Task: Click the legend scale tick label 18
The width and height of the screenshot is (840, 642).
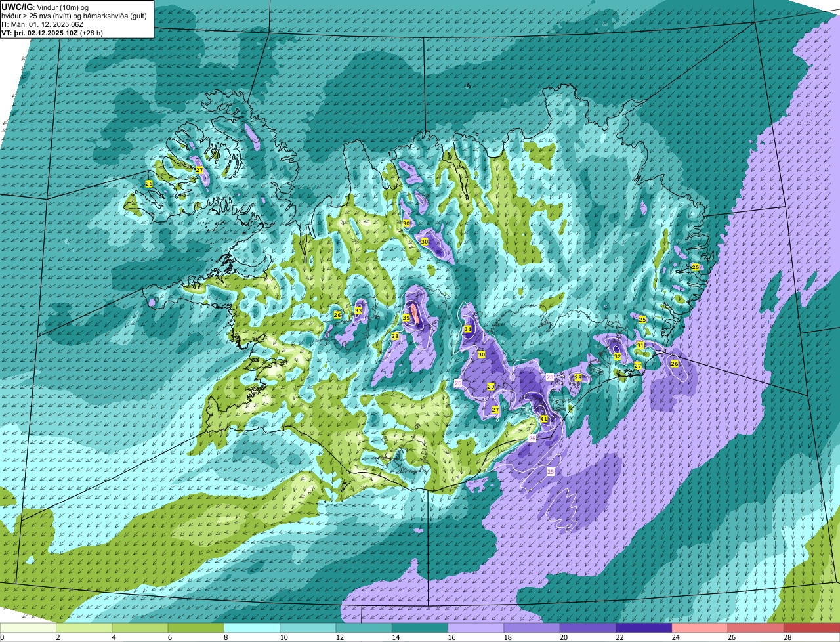Action: [x=507, y=637]
